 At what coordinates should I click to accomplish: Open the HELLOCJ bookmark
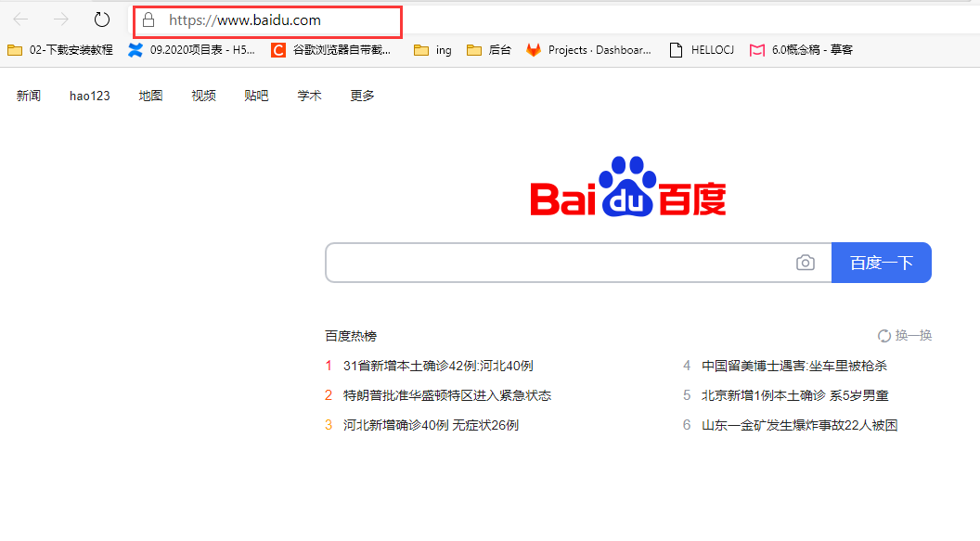702,50
